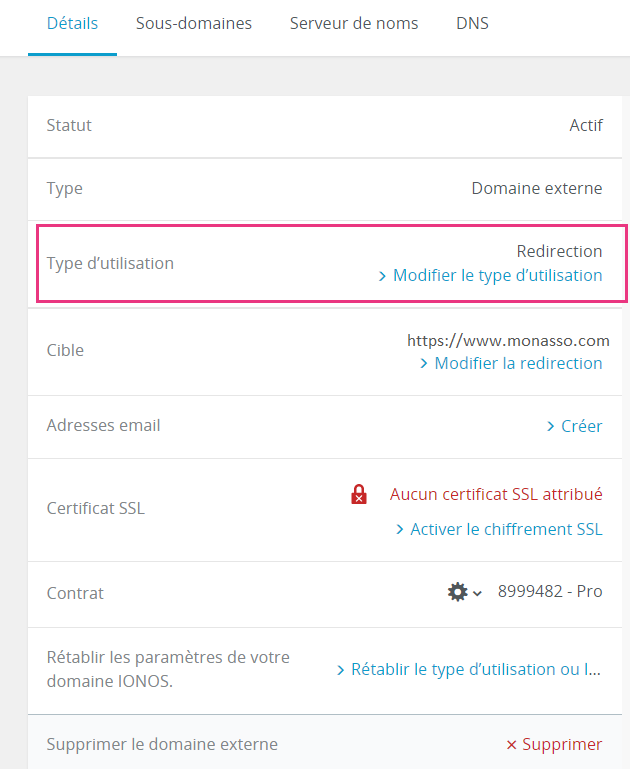Click Supprimer to delete external domain
635x769 pixels.
562,744
